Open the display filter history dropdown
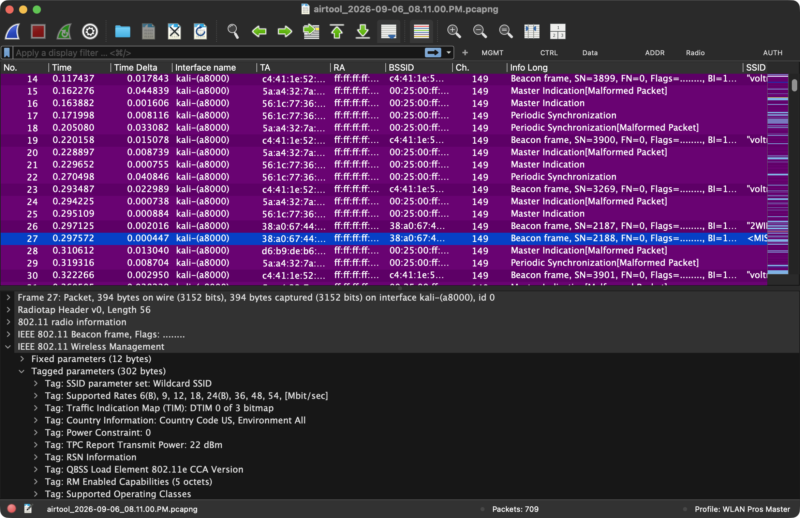Viewport: 800px width, 518px height. [448, 53]
